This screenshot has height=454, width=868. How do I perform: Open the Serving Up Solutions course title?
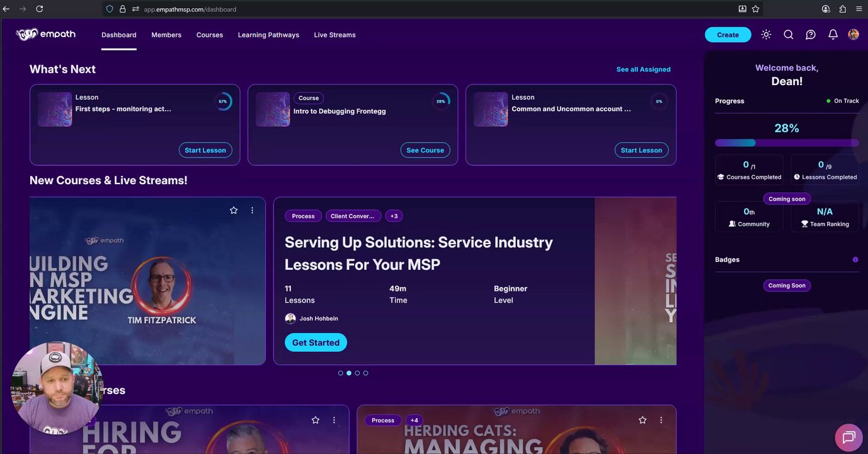coord(419,253)
